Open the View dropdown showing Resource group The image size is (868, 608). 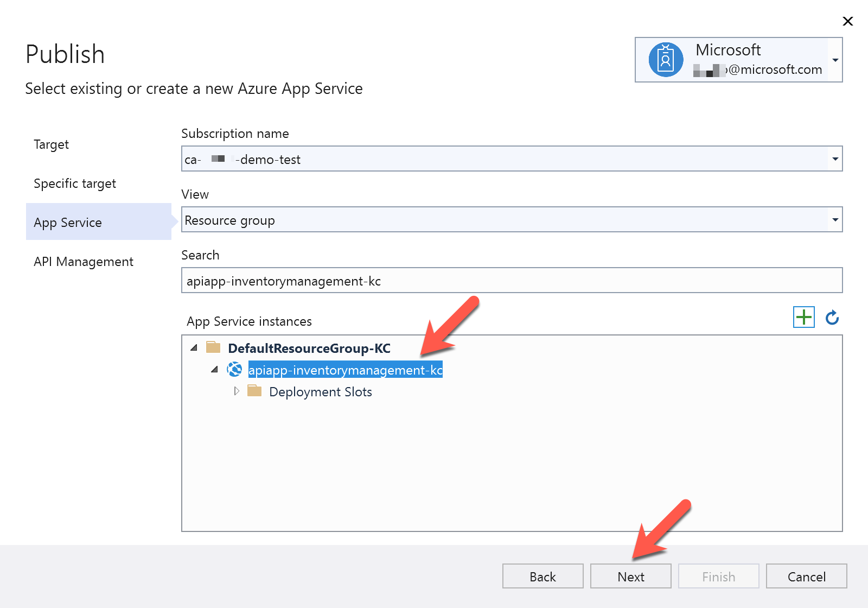[835, 219]
